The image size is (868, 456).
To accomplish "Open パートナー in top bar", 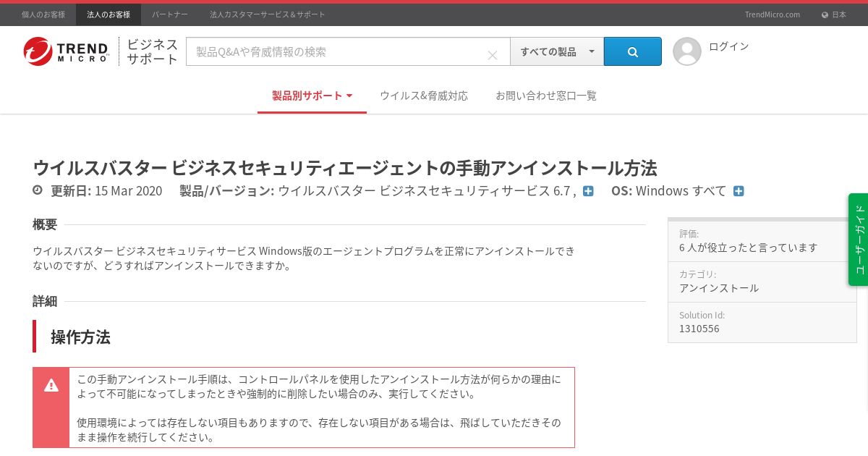I will click(x=170, y=14).
